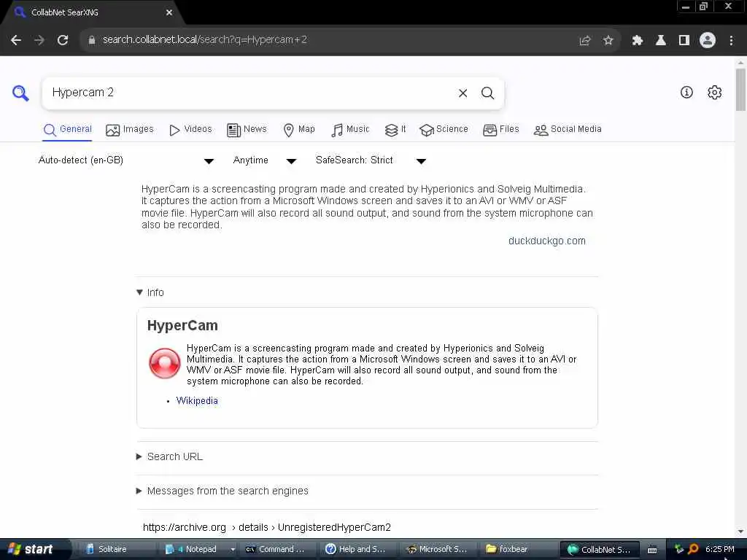Image resolution: width=747 pixels, height=560 pixels.
Task: Switch to Music category
Action: click(350, 130)
